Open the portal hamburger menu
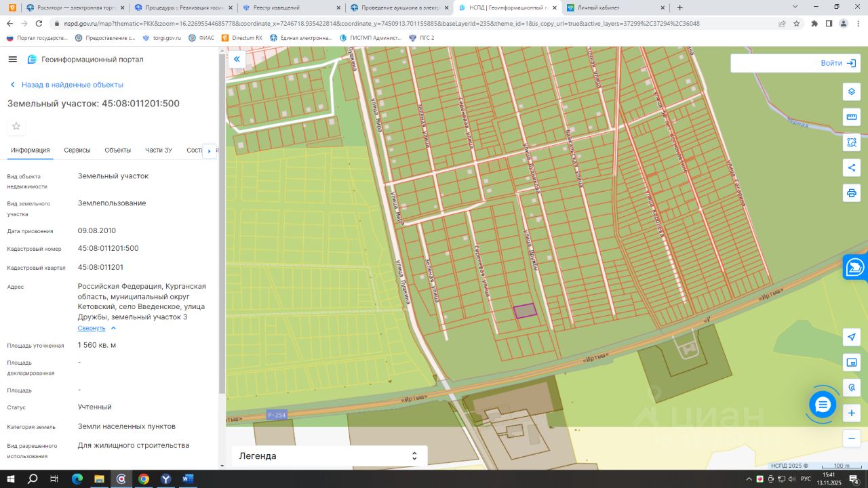This screenshot has height=488, width=868. pos(12,59)
